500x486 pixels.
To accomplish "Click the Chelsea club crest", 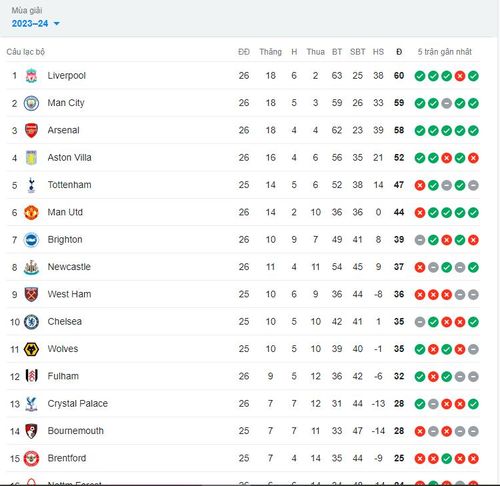I will [x=31, y=322].
